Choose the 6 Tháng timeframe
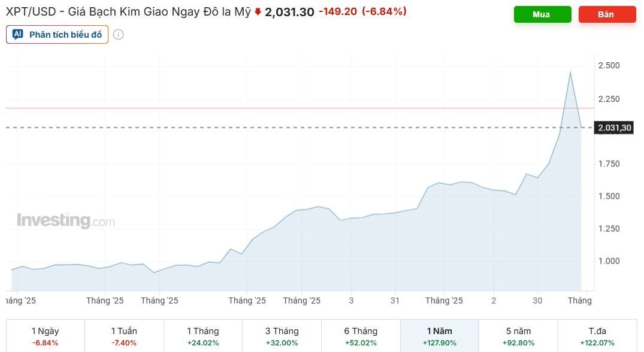644x352 pixels. tap(361, 336)
